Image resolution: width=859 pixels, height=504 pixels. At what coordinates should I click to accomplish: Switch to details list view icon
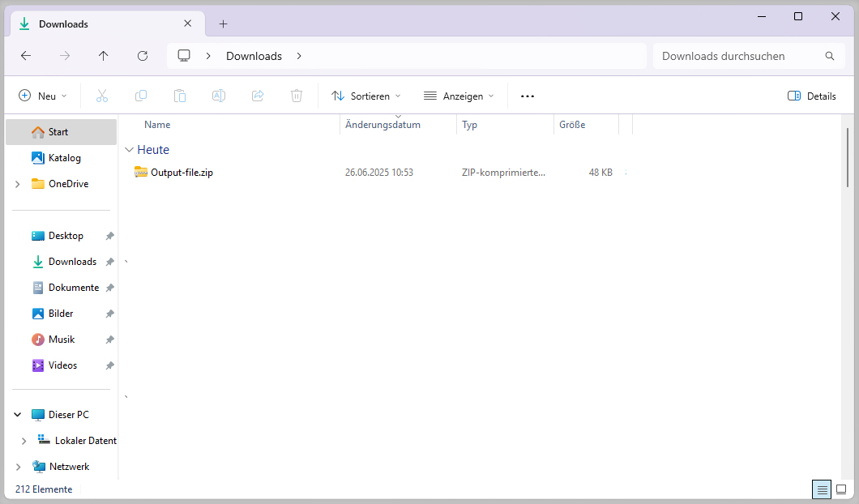(822, 489)
